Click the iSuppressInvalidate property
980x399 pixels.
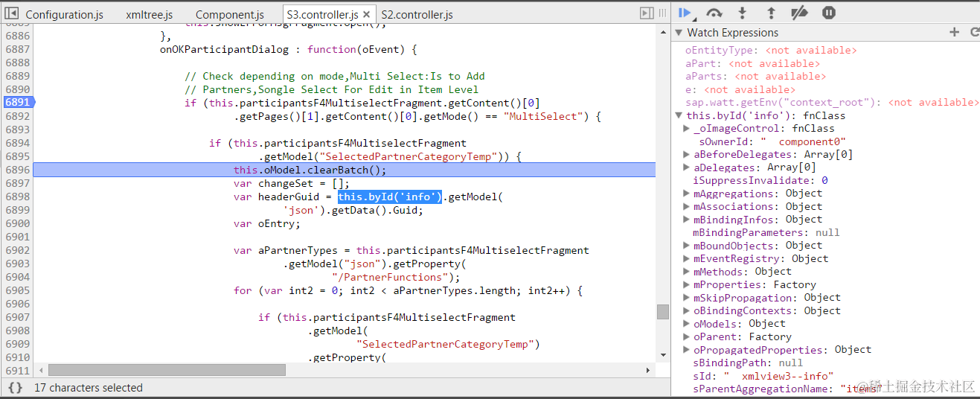pos(760,181)
